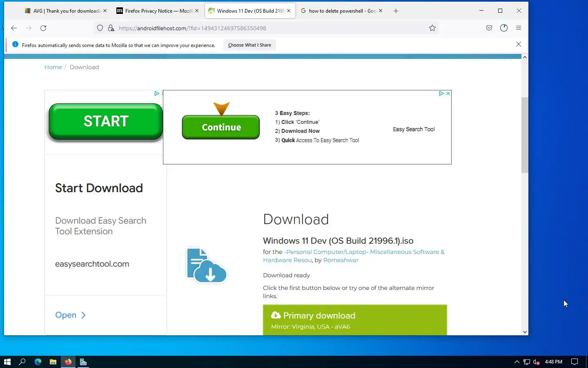Open Firefox account icon in toolbar
The height and width of the screenshot is (368, 588).
click(504, 28)
